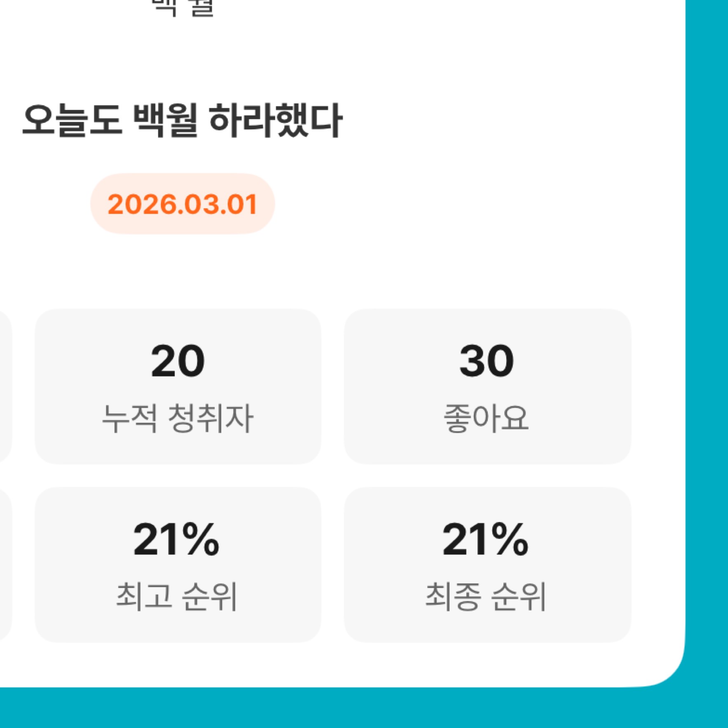This screenshot has width=728, height=728.
Task: Click the 21% value above 최고 순위
Action: coord(176,539)
